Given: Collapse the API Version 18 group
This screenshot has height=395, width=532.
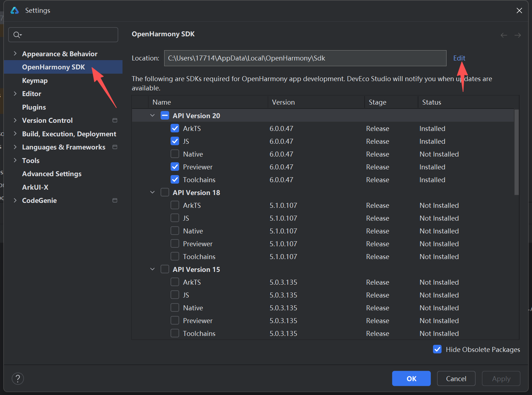Looking at the screenshot, I should [x=152, y=193].
